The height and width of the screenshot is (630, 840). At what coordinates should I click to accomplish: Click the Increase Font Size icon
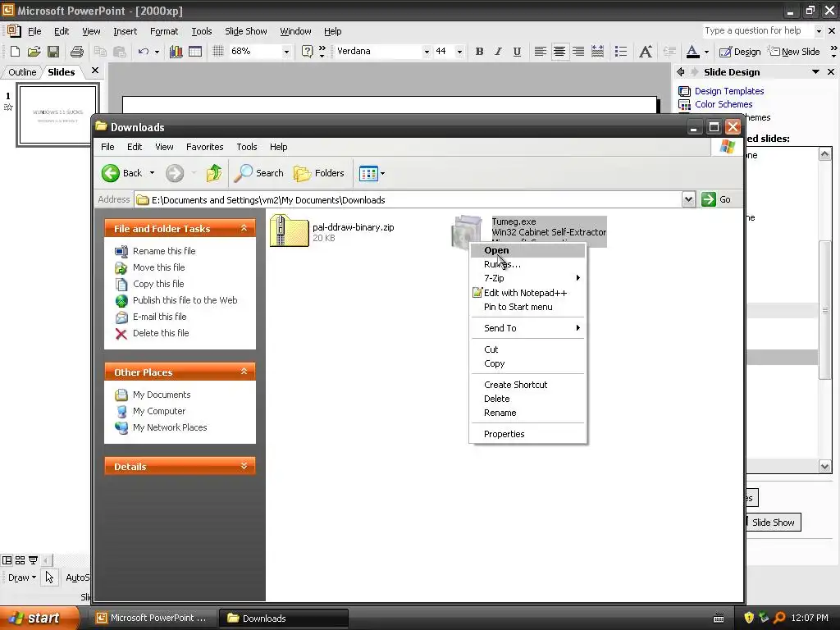point(646,52)
